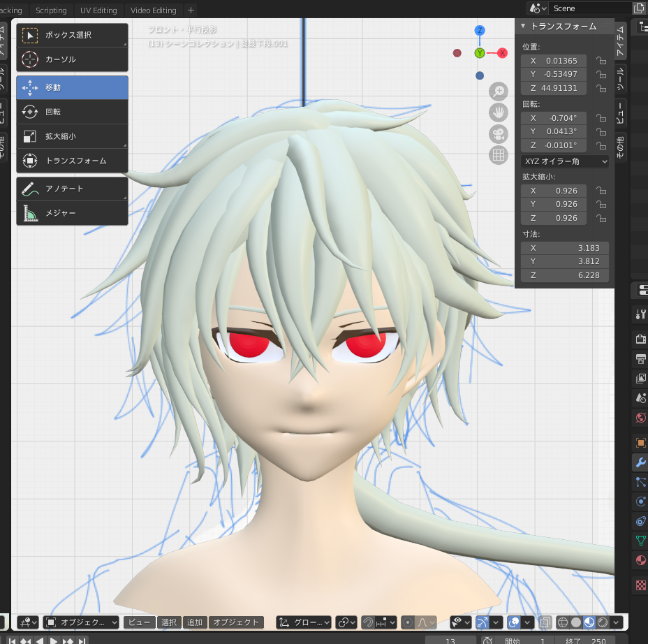Image resolution: width=648 pixels, height=644 pixels.
Task: Click the viewport zoom magnifier icon
Action: click(499, 92)
